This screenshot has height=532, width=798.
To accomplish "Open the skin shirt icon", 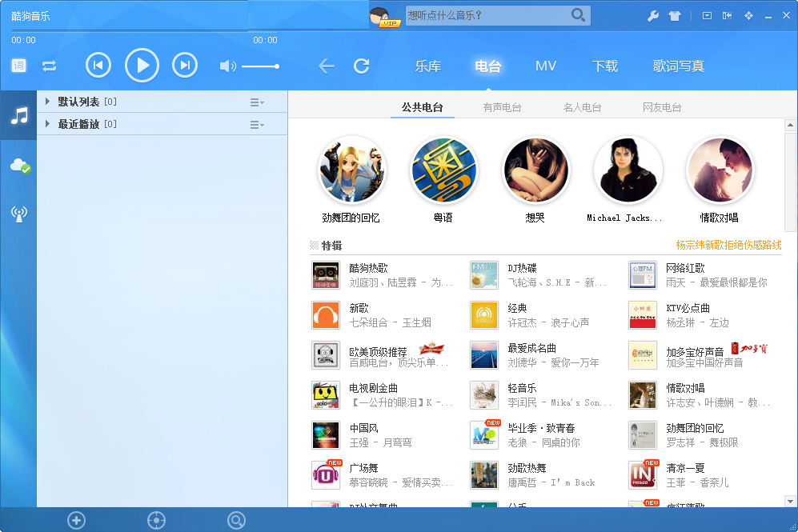I will click(x=675, y=16).
